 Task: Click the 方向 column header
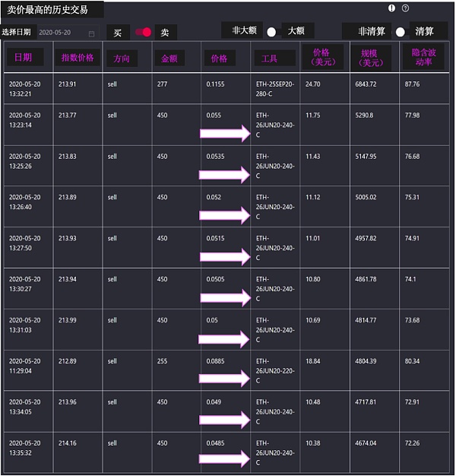(122, 59)
